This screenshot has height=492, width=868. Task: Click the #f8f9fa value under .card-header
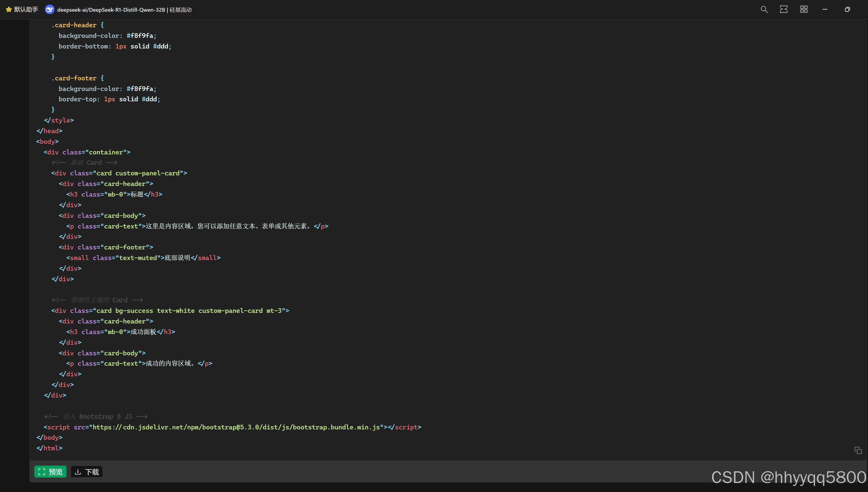pos(140,36)
